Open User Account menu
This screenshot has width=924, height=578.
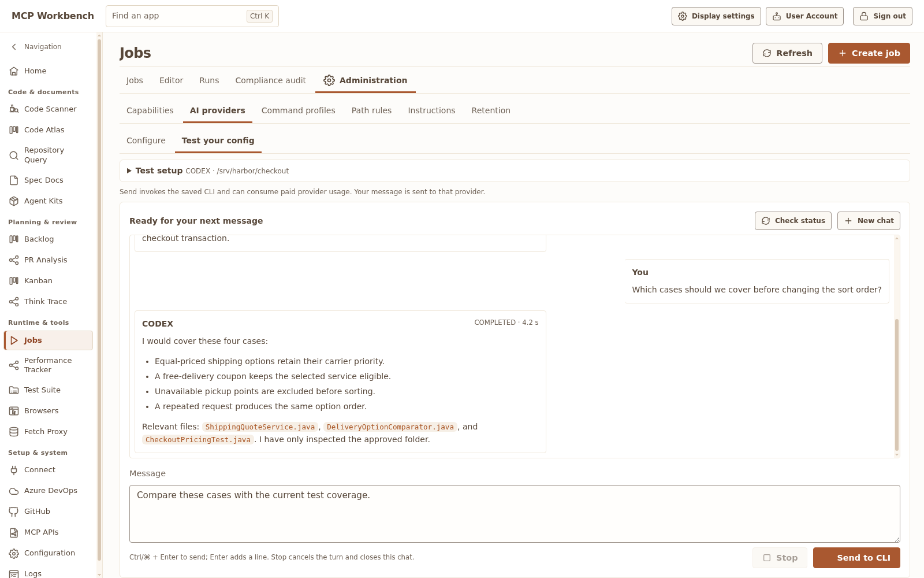804,16
